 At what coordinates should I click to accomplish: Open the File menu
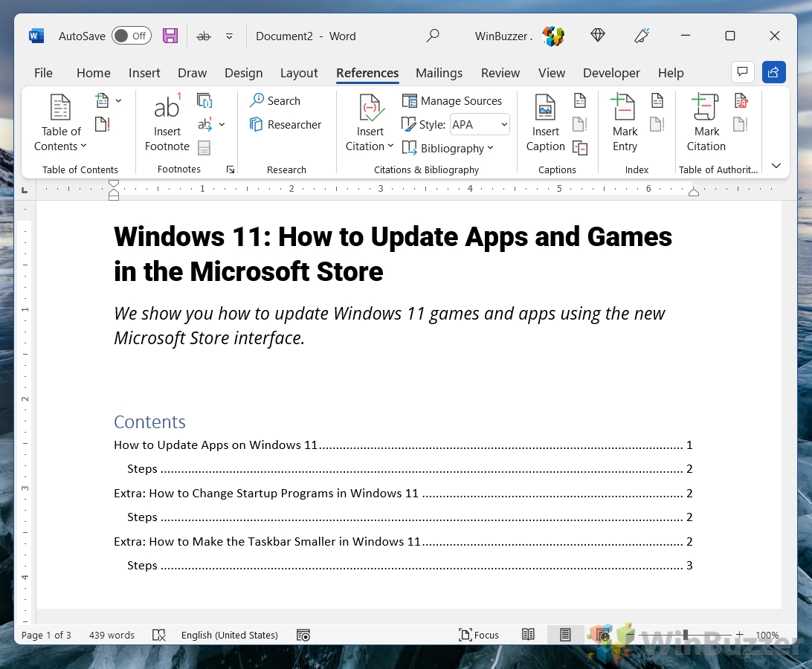[x=43, y=73]
